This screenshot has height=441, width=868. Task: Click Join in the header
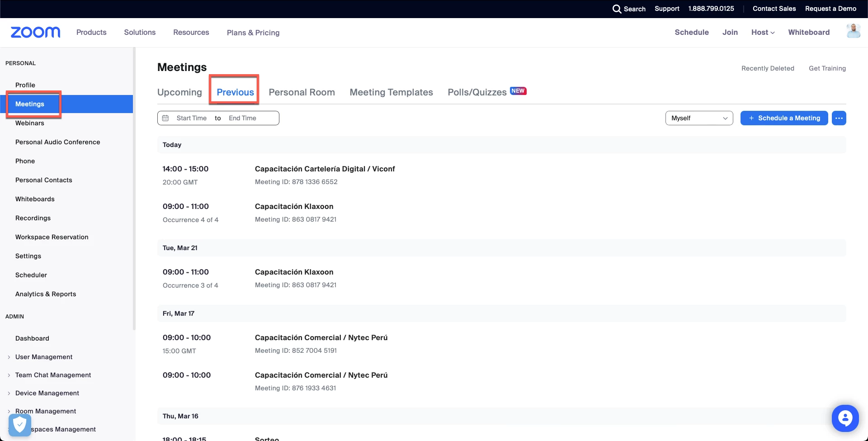tap(730, 33)
